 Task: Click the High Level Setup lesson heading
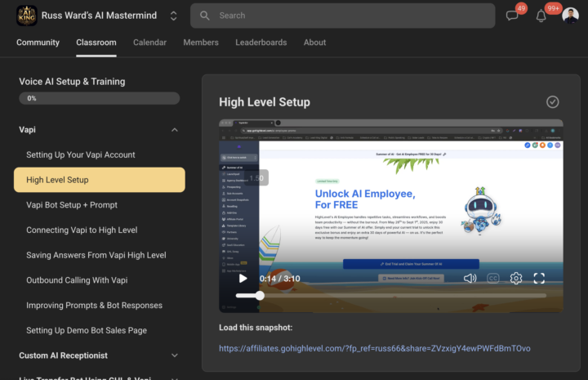[265, 102]
